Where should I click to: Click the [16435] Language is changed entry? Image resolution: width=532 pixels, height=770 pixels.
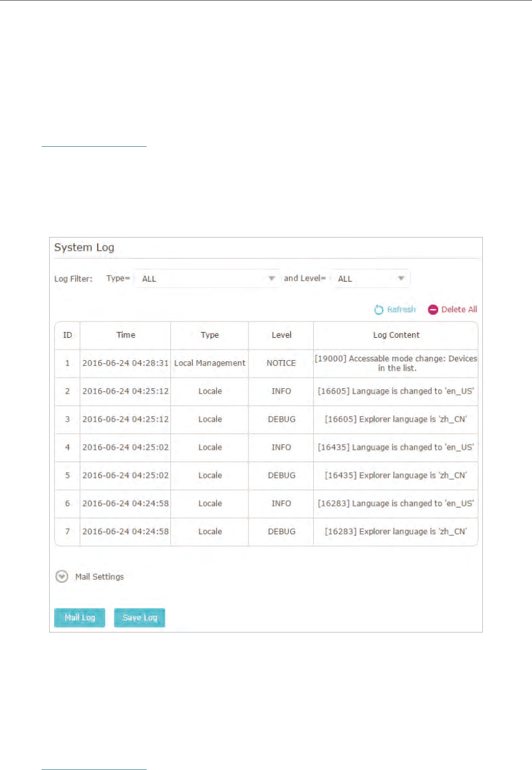tap(396, 447)
